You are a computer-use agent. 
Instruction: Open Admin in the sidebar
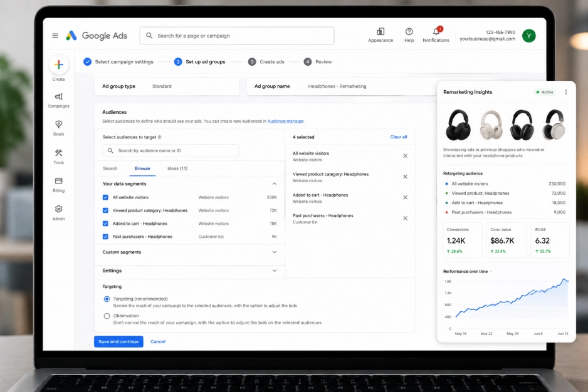click(x=58, y=213)
